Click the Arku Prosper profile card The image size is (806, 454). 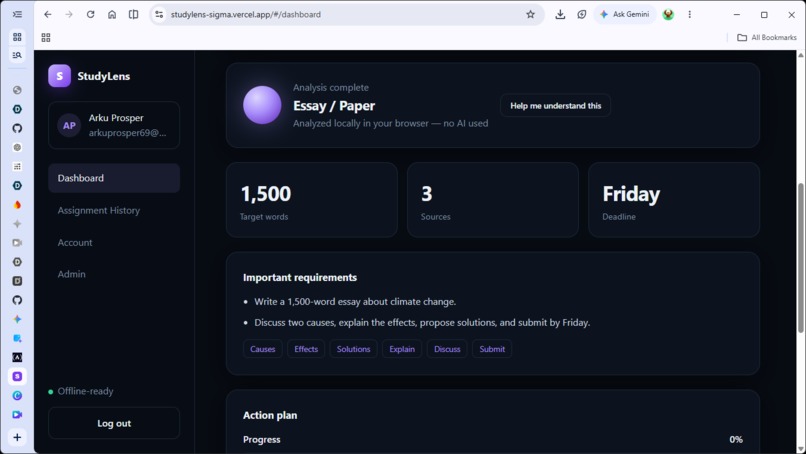pos(114,125)
